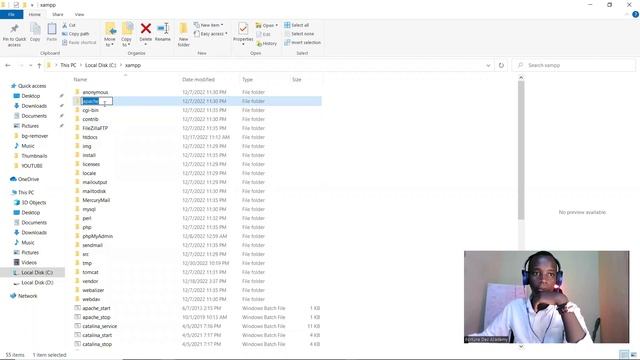Open Downloads under Quick access
Screen dimensions: 640x360
click(x=34, y=106)
